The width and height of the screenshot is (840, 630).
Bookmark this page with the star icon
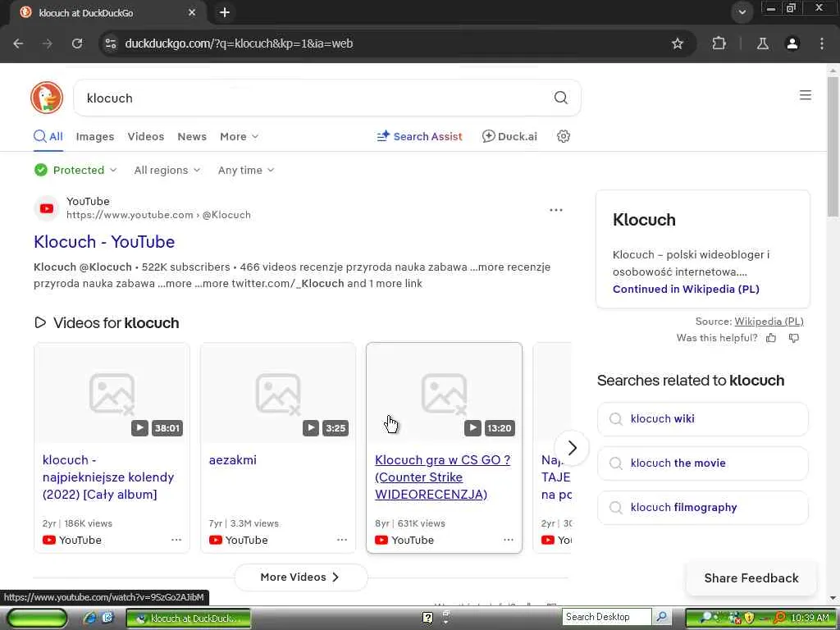point(677,43)
